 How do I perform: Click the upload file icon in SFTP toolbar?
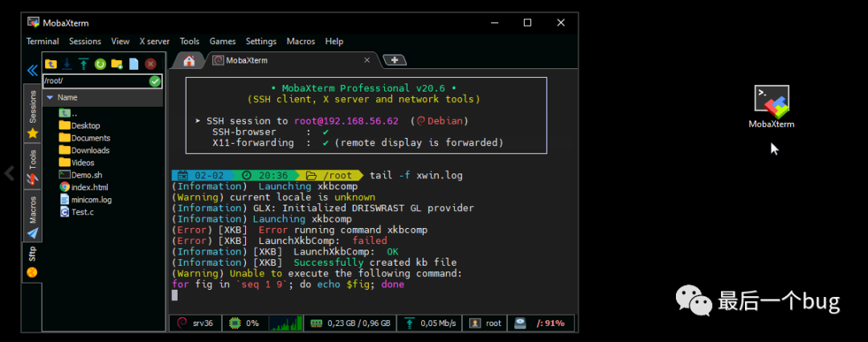[83, 63]
